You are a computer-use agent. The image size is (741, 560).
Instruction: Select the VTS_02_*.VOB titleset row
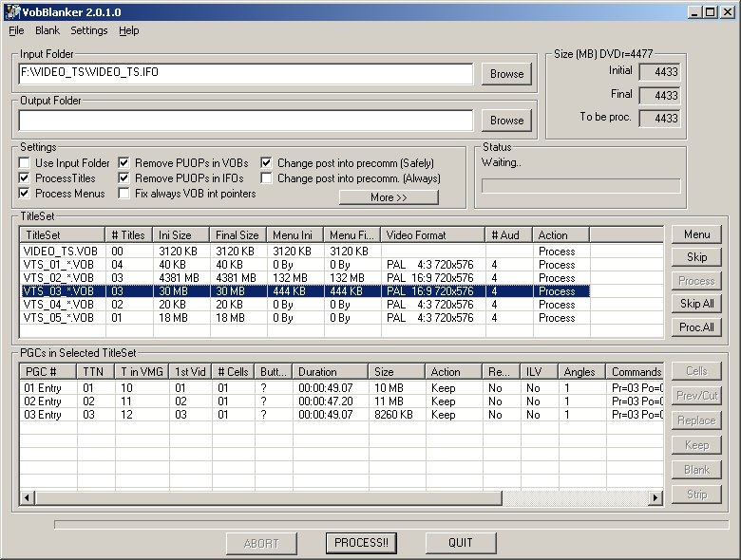point(305,278)
